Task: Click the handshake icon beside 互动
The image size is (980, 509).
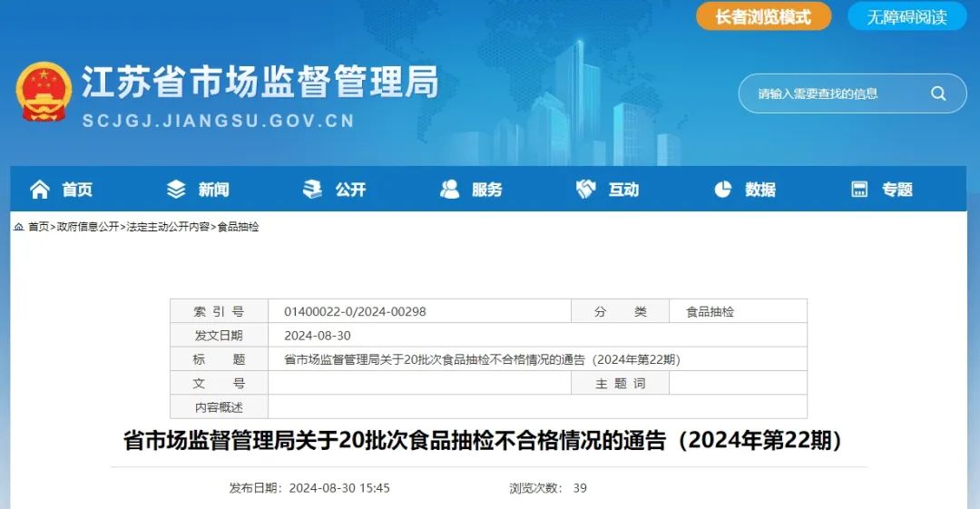Action: click(586, 189)
